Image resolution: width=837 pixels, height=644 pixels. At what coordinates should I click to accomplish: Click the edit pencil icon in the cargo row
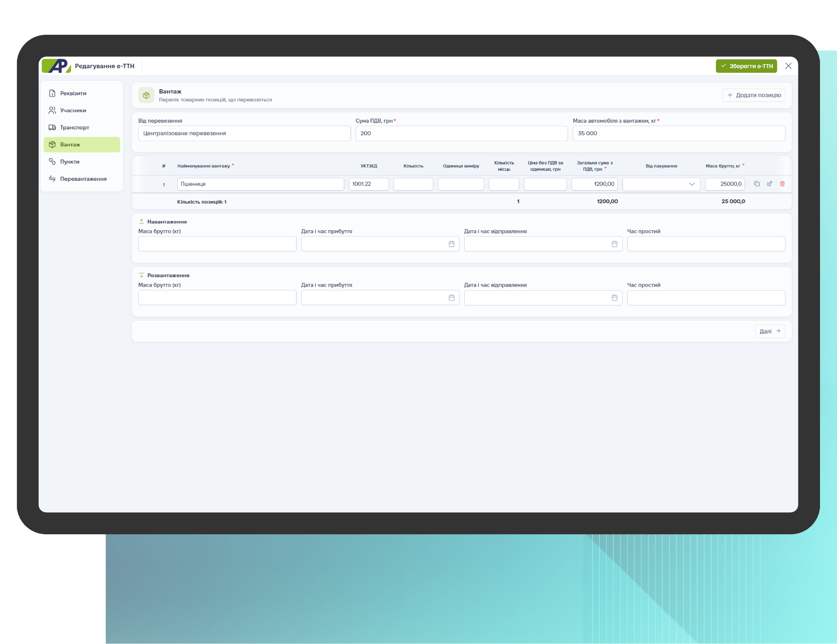pyautogui.click(x=769, y=184)
